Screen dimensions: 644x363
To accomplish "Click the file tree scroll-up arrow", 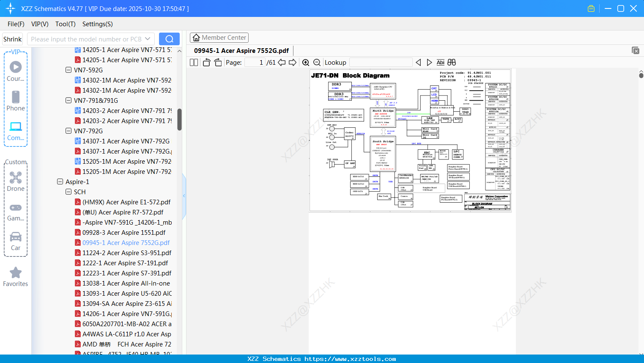I will click(179, 51).
